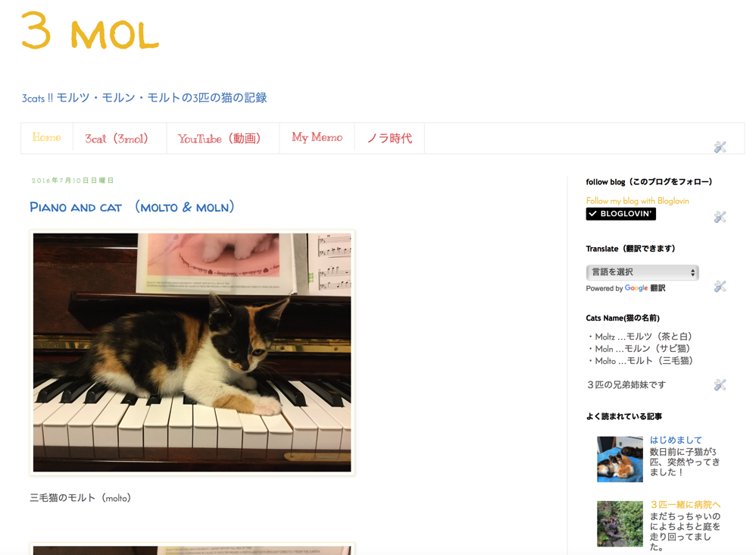Screen dimensions: 756x555
Task: Click wrench icon beside Cats Name widget
Action: coord(720,384)
